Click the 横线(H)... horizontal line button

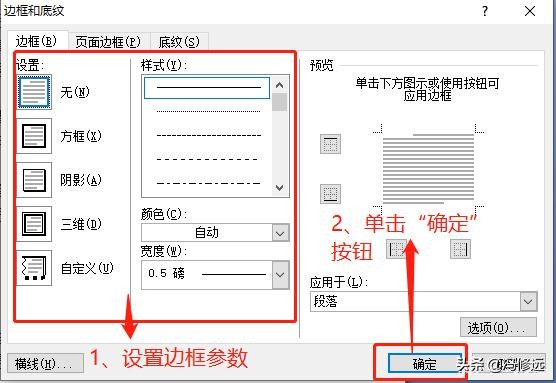45,363
